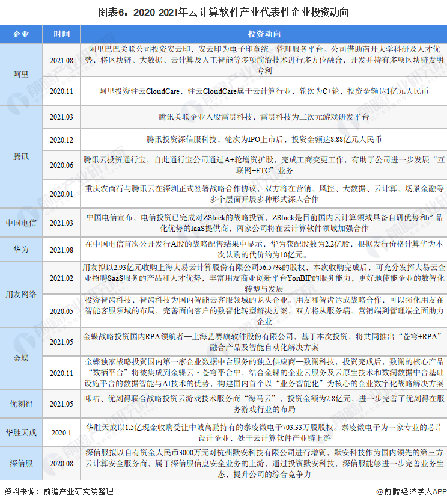Select the '投资动向' column header
The image size is (447, 504).
(x=264, y=34)
